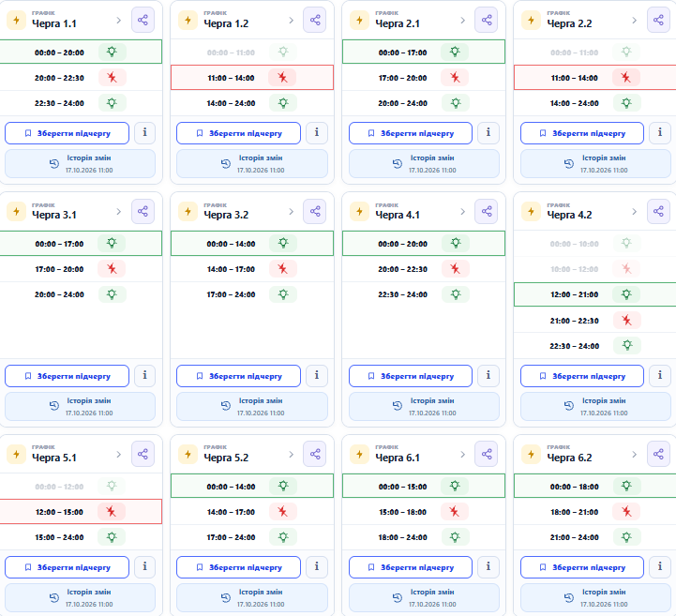The image size is (676, 616).
Task: Share the Черга 3.1 schedule
Action: 143,211
